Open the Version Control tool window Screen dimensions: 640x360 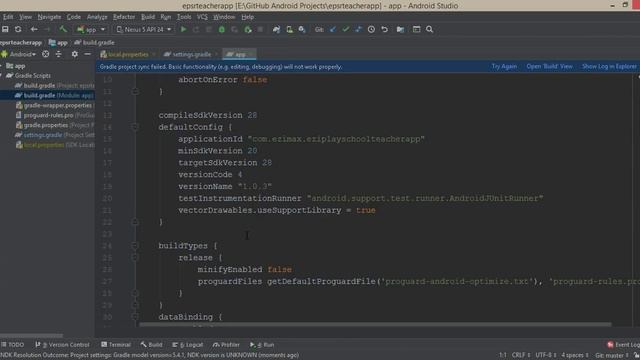[x=62, y=345]
